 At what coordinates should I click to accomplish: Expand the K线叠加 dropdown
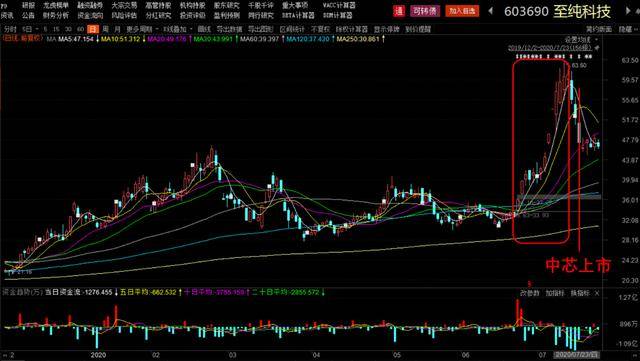coord(177,29)
